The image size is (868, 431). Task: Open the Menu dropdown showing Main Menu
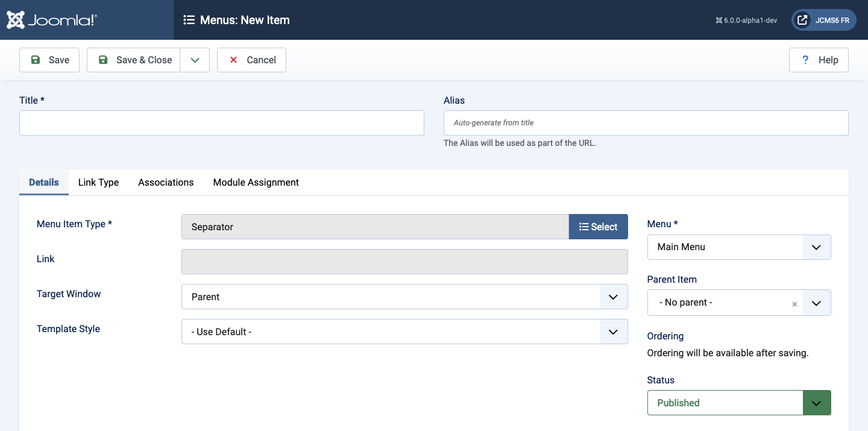[x=739, y=247]
